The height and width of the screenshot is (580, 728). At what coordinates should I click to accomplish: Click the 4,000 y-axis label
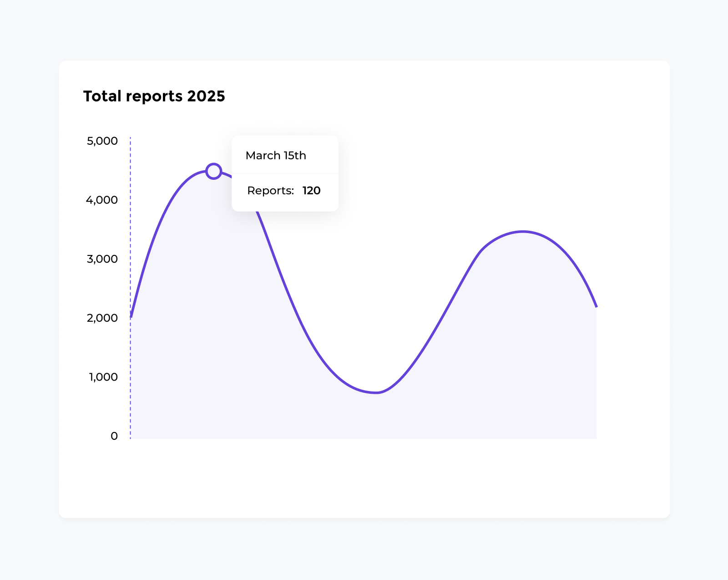(102, 200)
